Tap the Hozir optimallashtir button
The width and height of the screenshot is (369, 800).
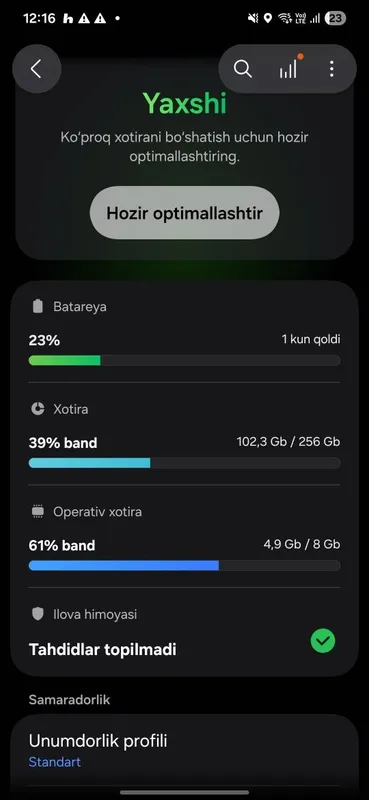184,213
